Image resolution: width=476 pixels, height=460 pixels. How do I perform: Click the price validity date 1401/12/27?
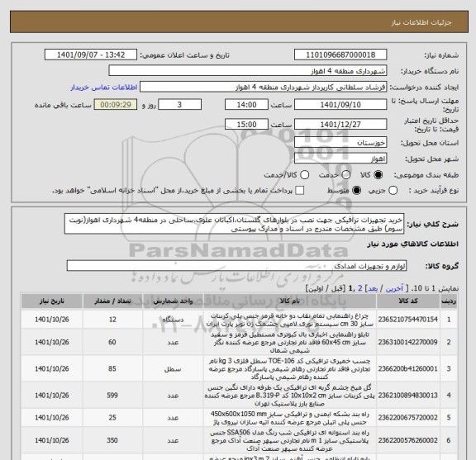[340, 125]
